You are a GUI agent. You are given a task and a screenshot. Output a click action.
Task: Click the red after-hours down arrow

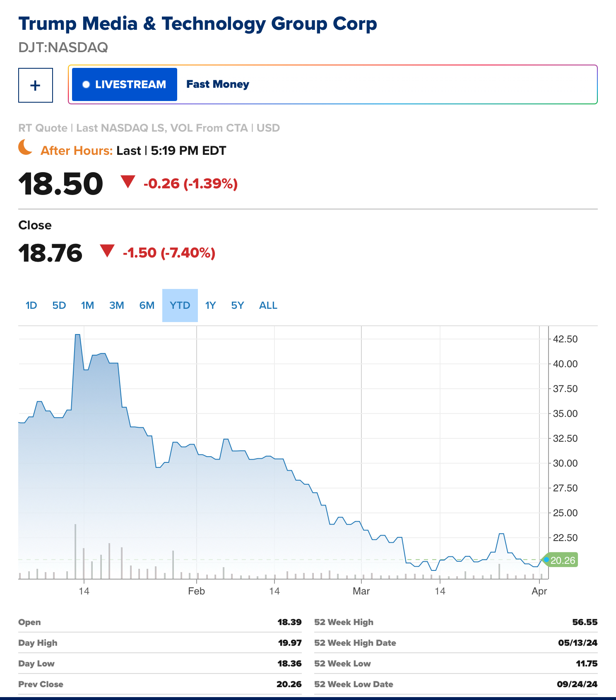pyautogui.click(x=128, y=181)
